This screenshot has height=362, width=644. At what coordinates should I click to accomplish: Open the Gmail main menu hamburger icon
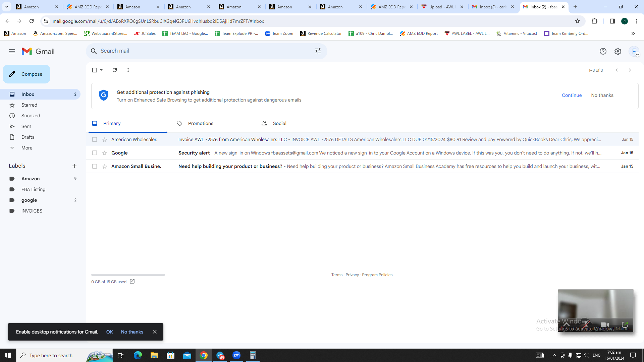[x=12, y=51]
